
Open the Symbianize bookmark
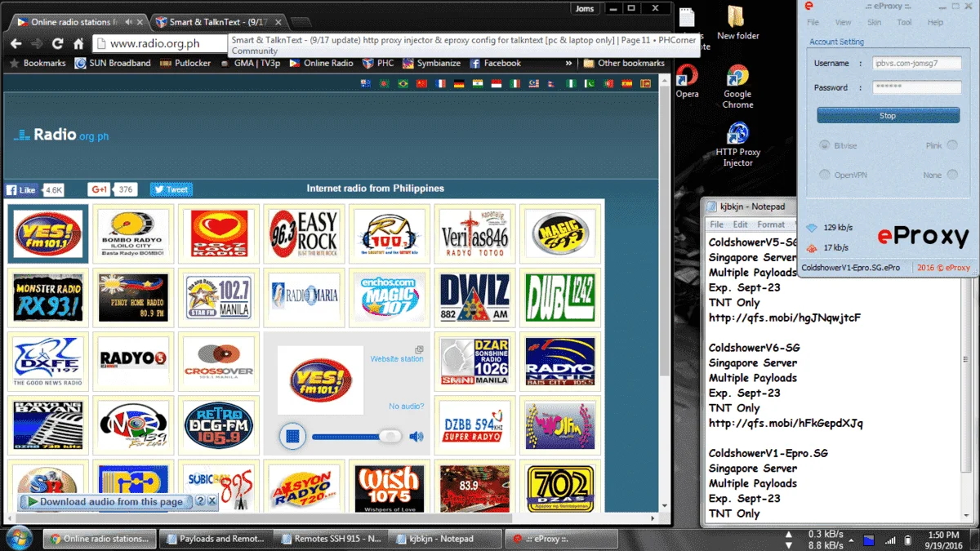click(x=430, y=63)
